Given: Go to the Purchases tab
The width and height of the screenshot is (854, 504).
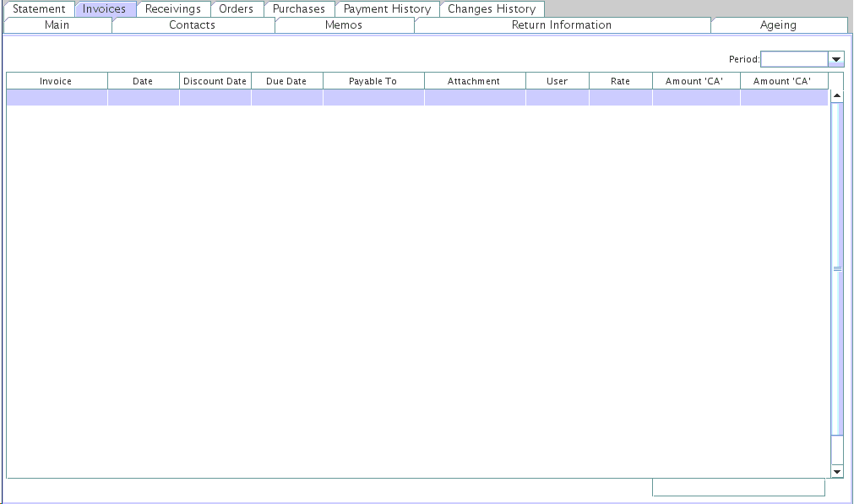Looking at the screenshot, I should [x=298, y=9].
